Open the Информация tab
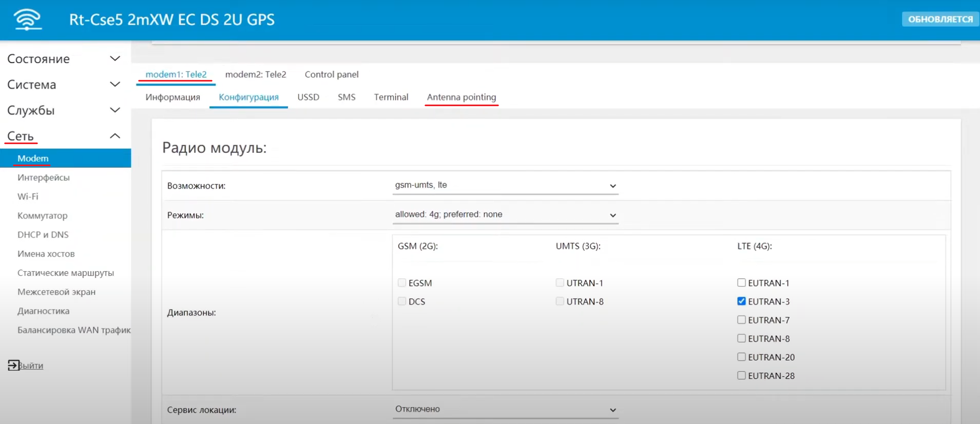 click(173, 97)
